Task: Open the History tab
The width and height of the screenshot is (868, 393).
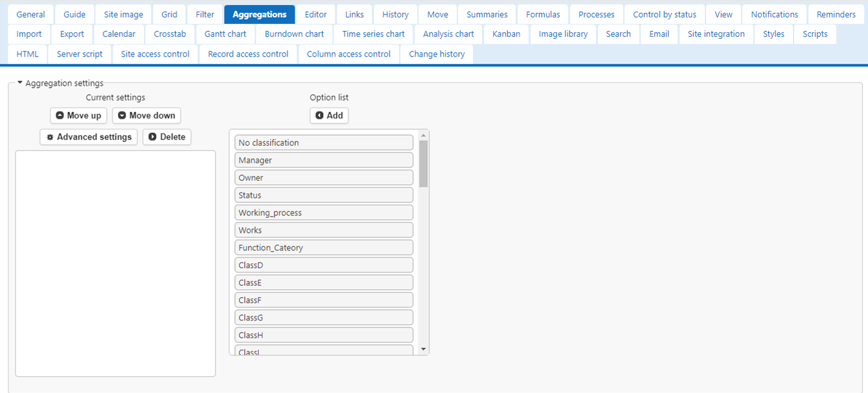Action: pos(395,14)
